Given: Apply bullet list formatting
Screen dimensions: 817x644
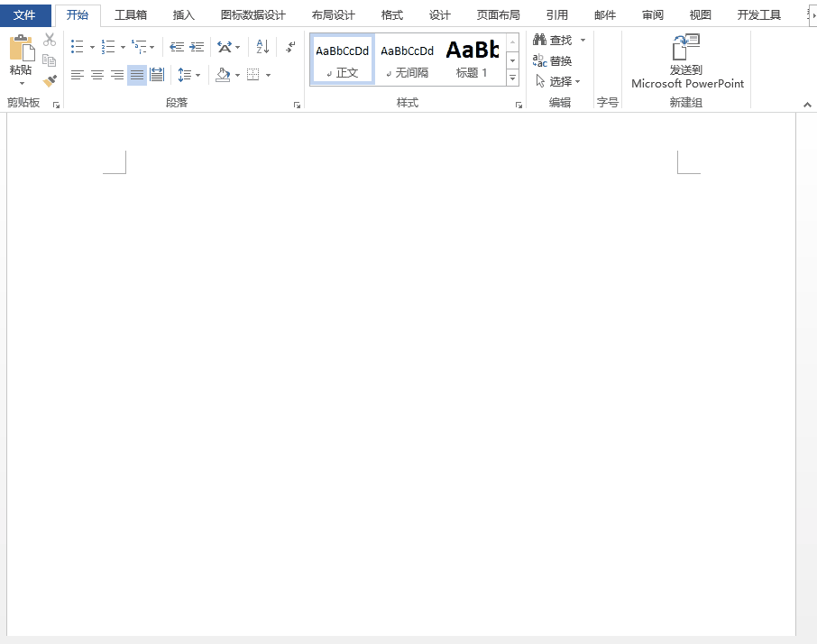Looking at the screenshot, I should coord(77,47).
